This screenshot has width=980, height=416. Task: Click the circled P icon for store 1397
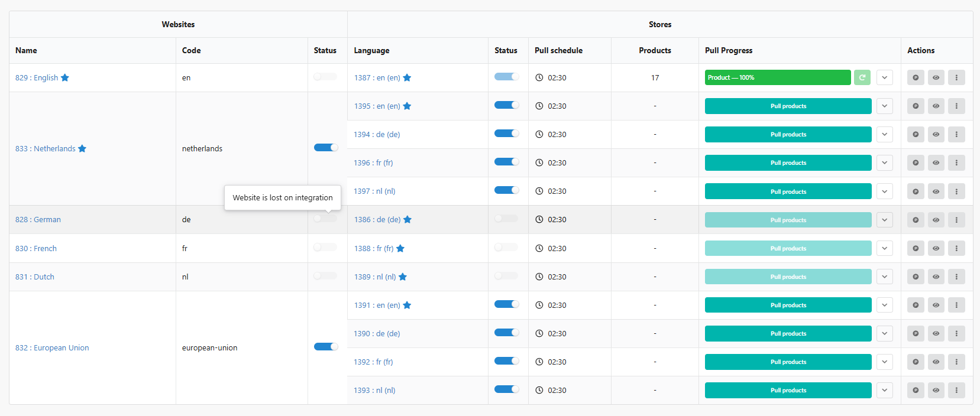[x=916, y=191]
